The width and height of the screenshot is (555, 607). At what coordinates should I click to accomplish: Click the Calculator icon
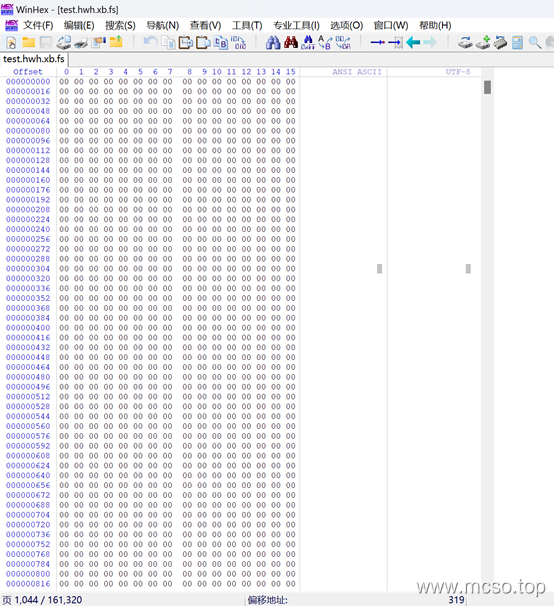coord(517,43)
